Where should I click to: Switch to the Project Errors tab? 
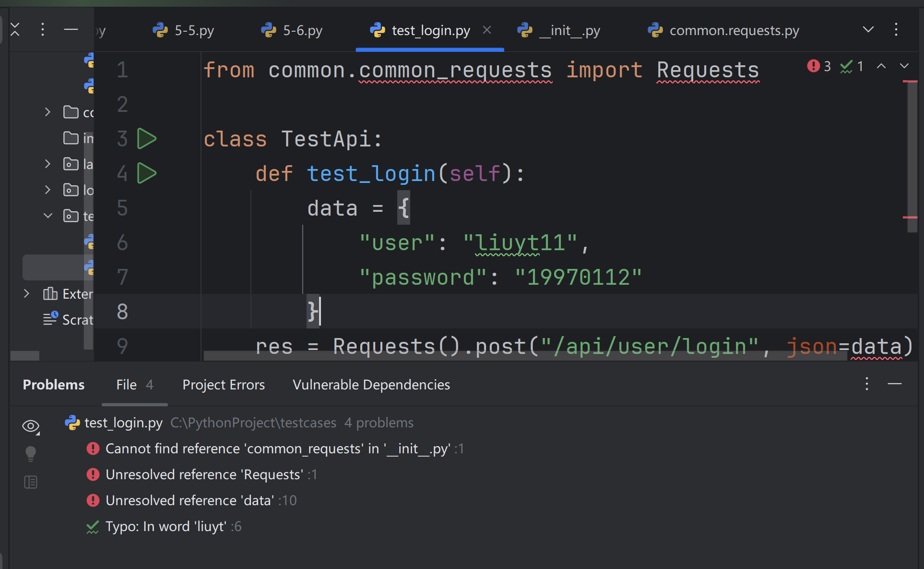(224, 385)
